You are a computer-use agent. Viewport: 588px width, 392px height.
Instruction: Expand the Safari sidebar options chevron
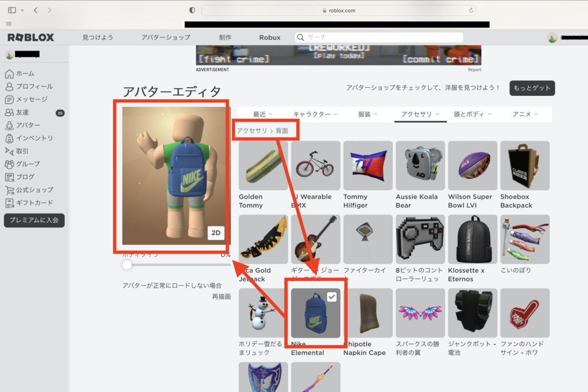pos(22,10)
